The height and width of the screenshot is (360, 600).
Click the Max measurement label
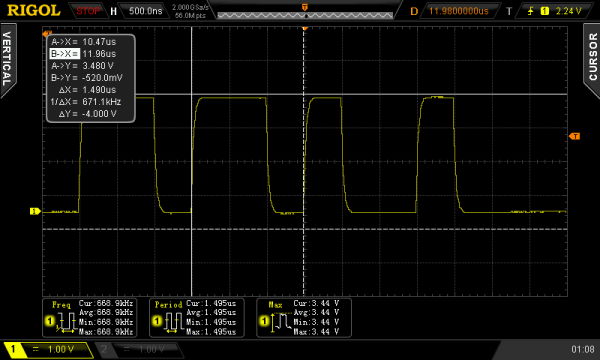tap(275, 305)
